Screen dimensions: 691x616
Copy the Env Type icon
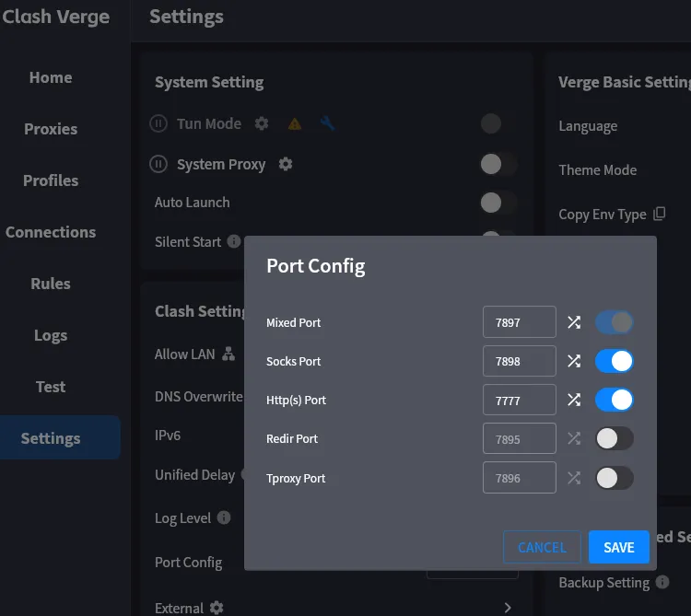click(659, 214)
